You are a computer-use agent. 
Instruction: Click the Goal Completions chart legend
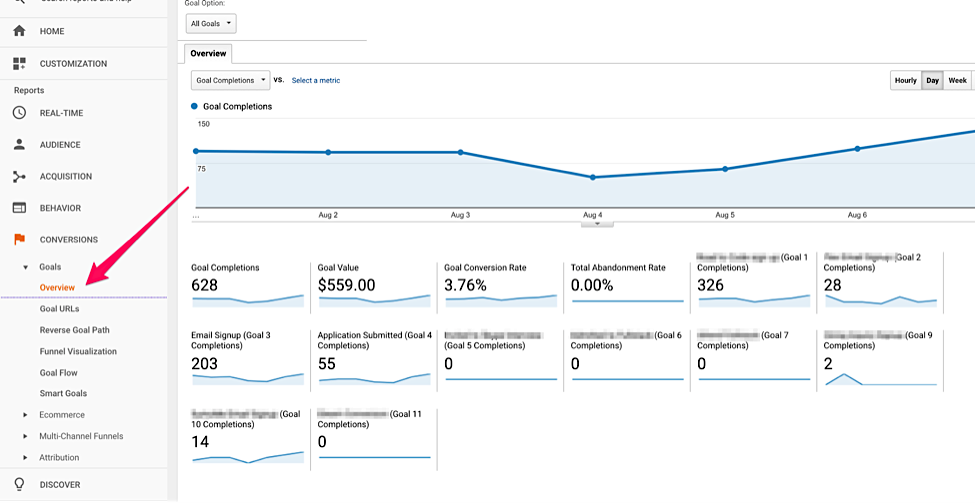[232, 106]
